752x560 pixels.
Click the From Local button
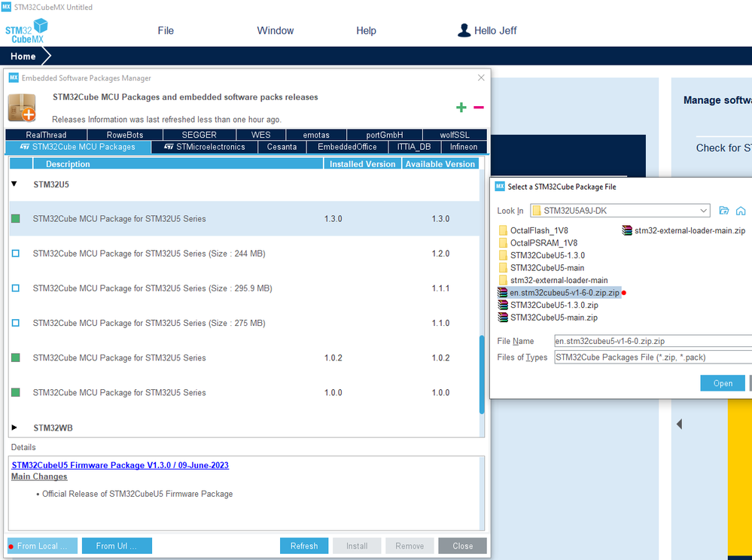click(42, 546)
